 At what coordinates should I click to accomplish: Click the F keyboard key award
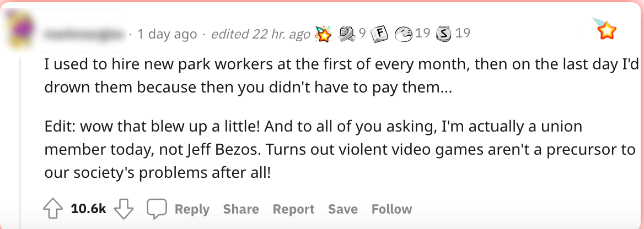[x=378, y=34]
